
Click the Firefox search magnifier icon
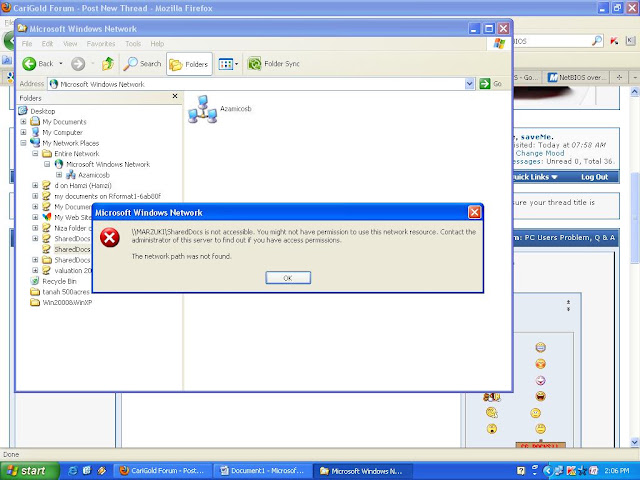point(597,41)
